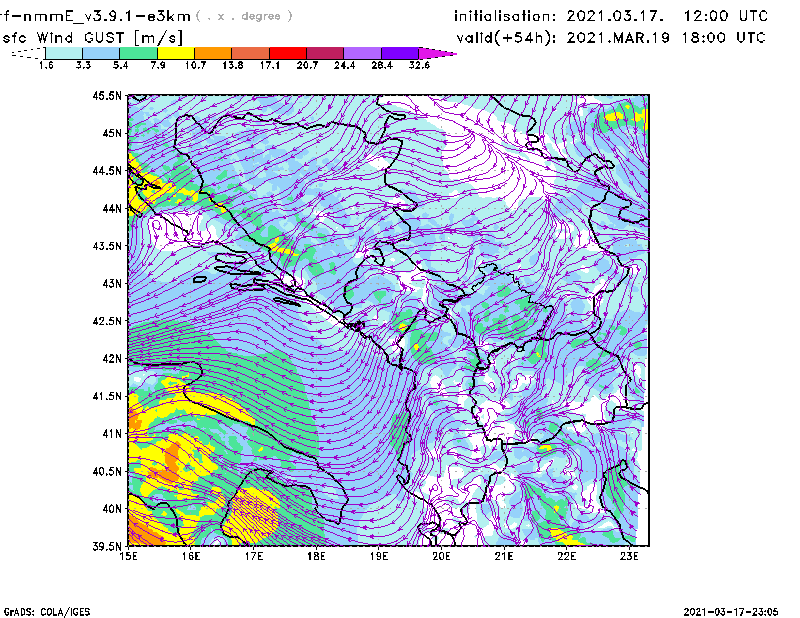Viewport: 800px width, 618px height.
Task: Click the latitude label "44N"
Action: pyautogui.click(x=112, y=208)
